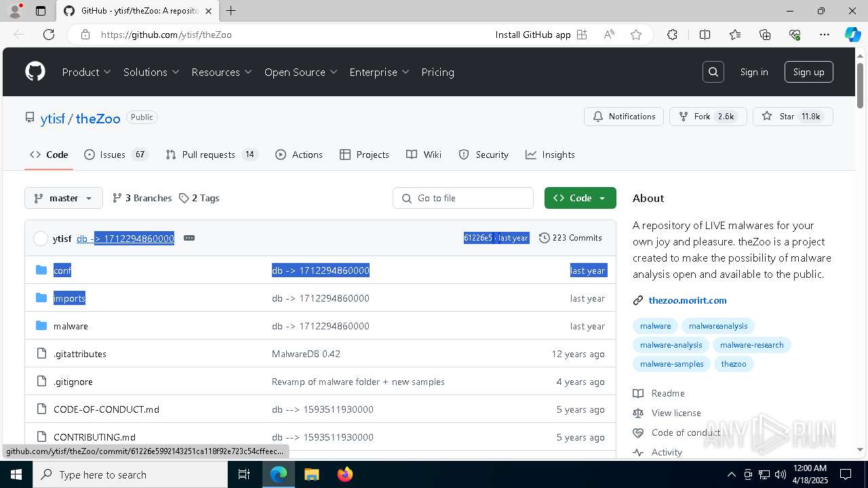
Task: Go back using the browser back arrow
Action: pos(19,35)
